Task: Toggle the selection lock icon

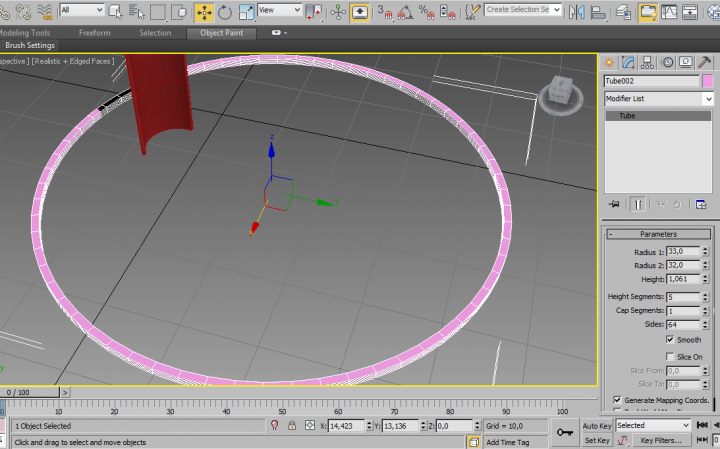Action: pyautogui.click(x=291, y=425)
